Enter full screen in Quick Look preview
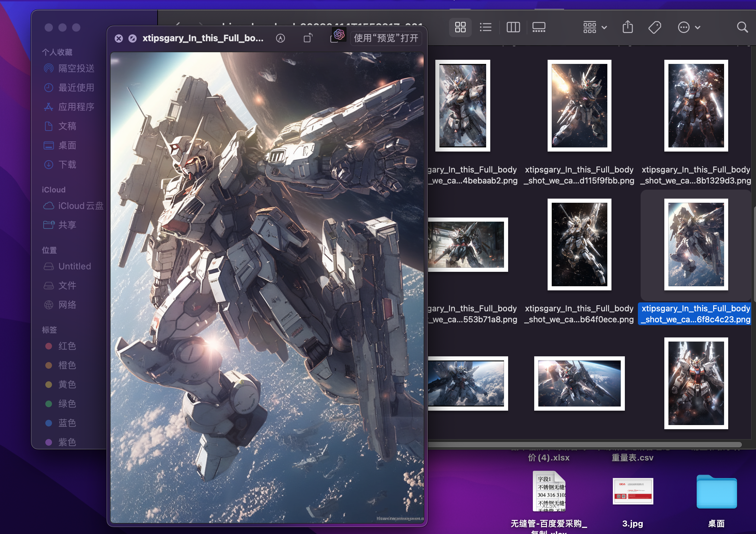756x534 pixels. [x=133, y=38]
